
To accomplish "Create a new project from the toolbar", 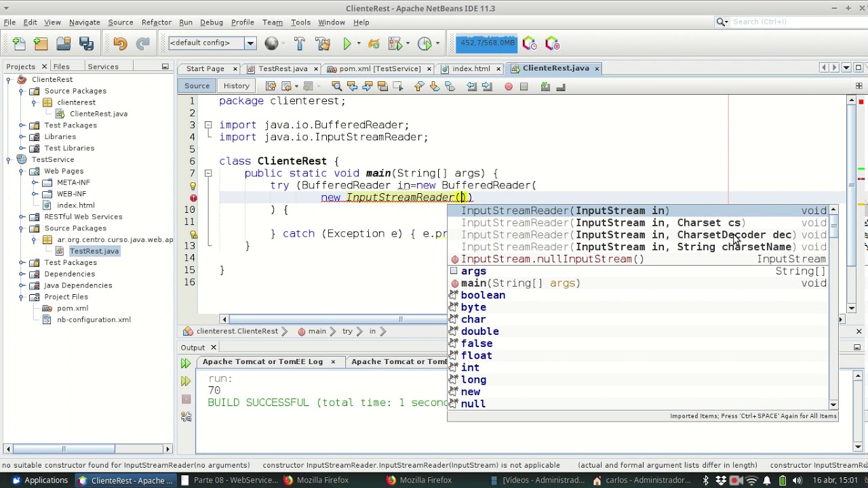I will tap(41, 44).
